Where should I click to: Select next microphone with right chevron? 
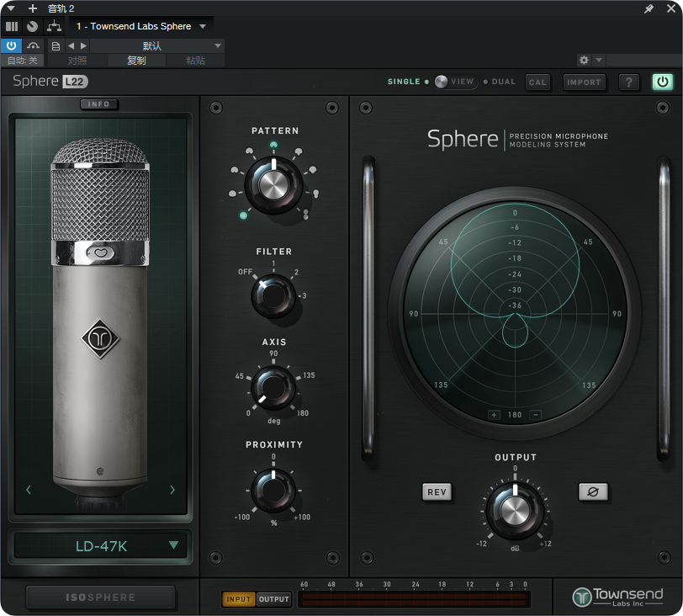click(x=172, y=490)
